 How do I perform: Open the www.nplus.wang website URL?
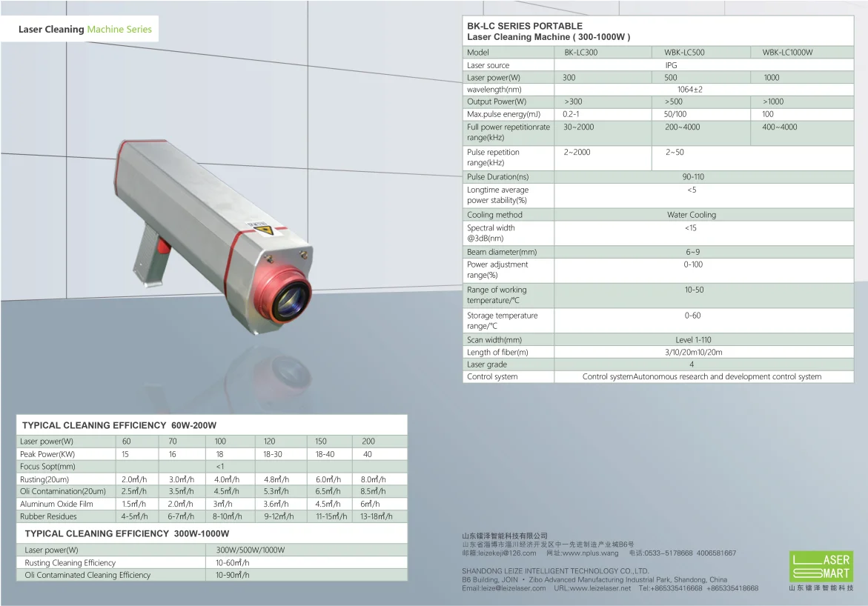[x=590, y=553]
